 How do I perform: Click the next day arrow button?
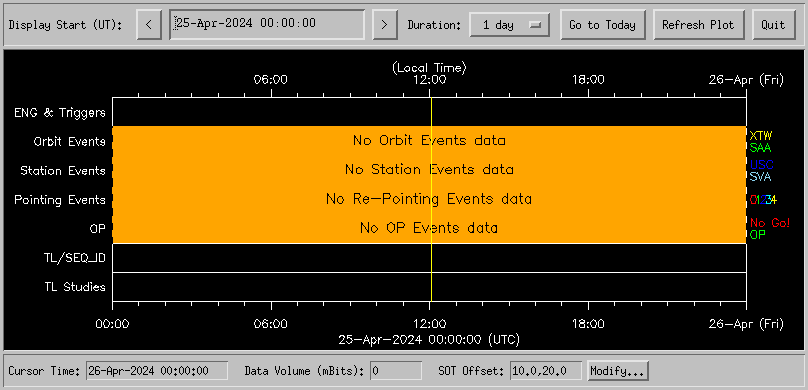tap(384, 25)
